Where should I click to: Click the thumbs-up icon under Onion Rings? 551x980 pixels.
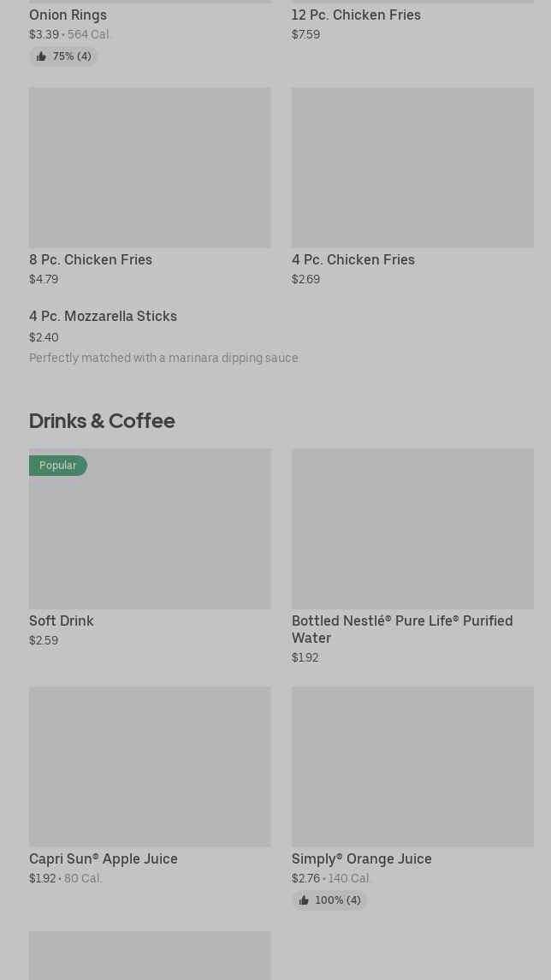41,56
